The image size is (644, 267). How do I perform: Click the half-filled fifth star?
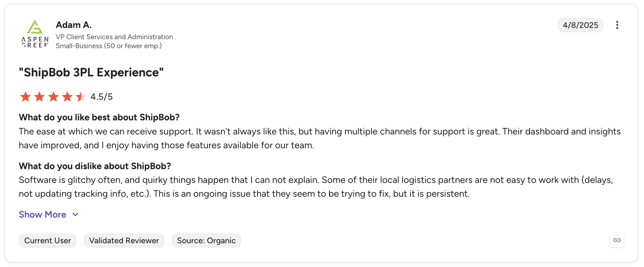(81, 97)
